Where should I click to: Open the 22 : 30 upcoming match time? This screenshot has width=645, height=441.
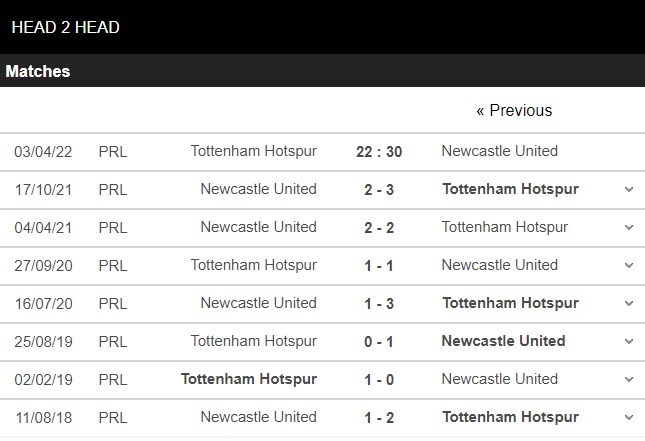click(x=379, y=152)
